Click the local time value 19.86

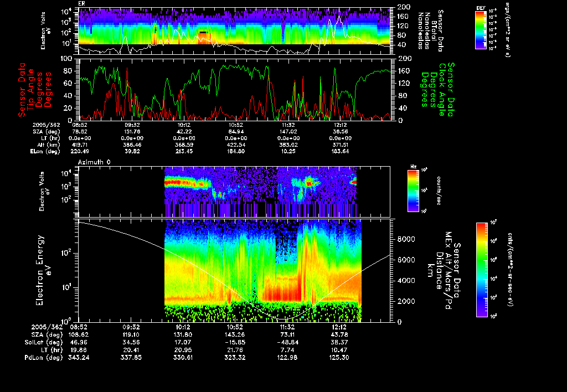pyautogui.click(x=79, y=350)
